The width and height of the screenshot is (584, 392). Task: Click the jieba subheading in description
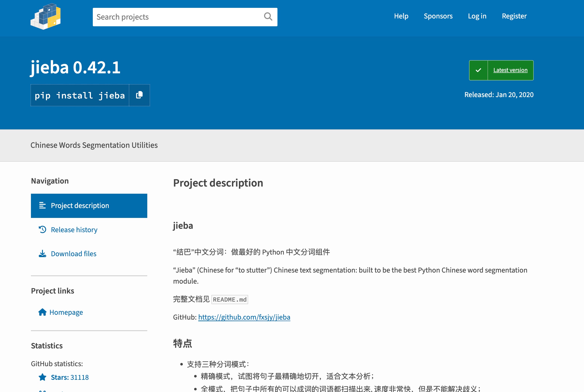pyautogui.click(x=183, y=226)
